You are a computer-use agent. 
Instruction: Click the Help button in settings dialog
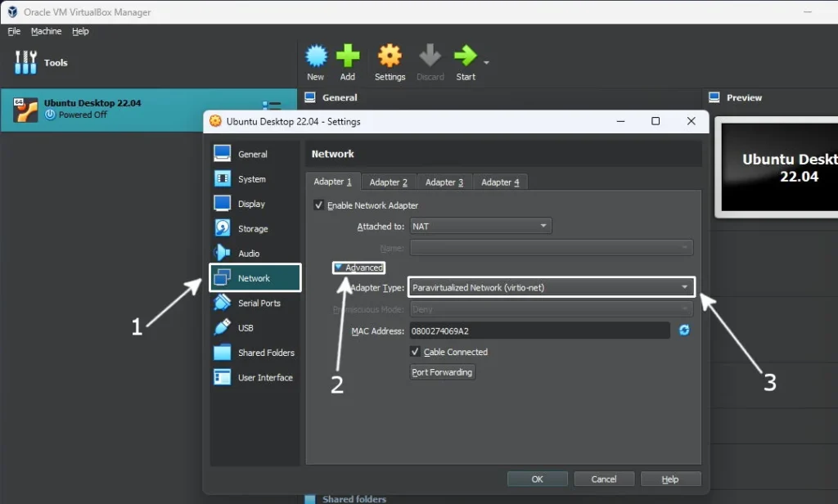click(x=670, y=479)
